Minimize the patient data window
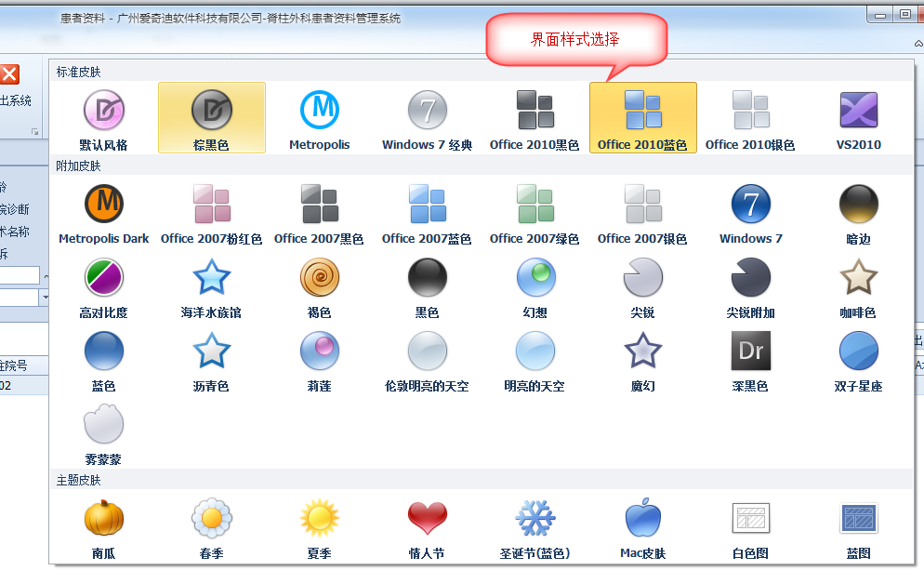Screen dimensions: 924x584 coord(880,15)
